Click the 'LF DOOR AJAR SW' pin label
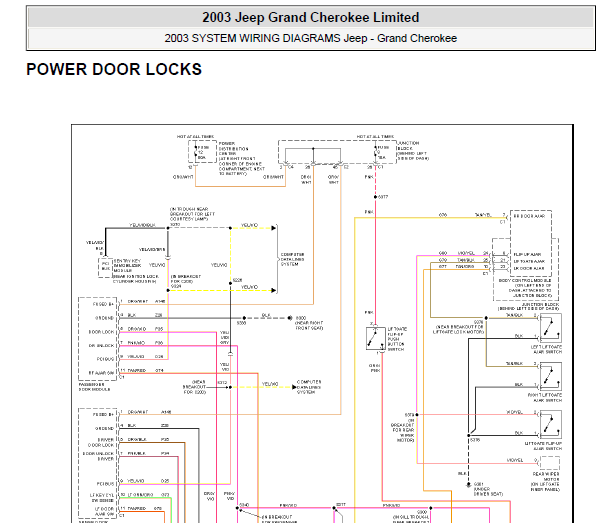This screenshot has width=604, height=523. (104, 511)
